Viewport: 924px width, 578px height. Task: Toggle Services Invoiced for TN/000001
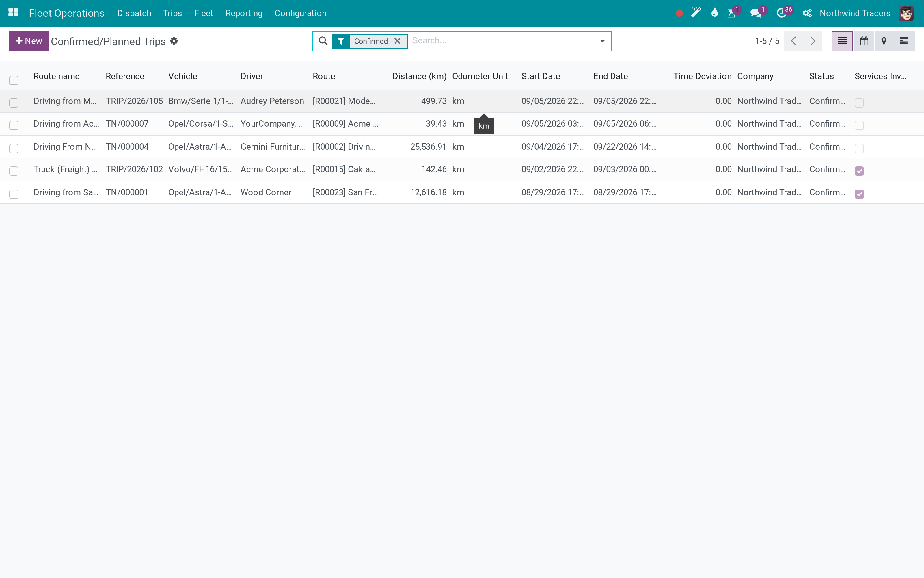click(x=859, y=194)
